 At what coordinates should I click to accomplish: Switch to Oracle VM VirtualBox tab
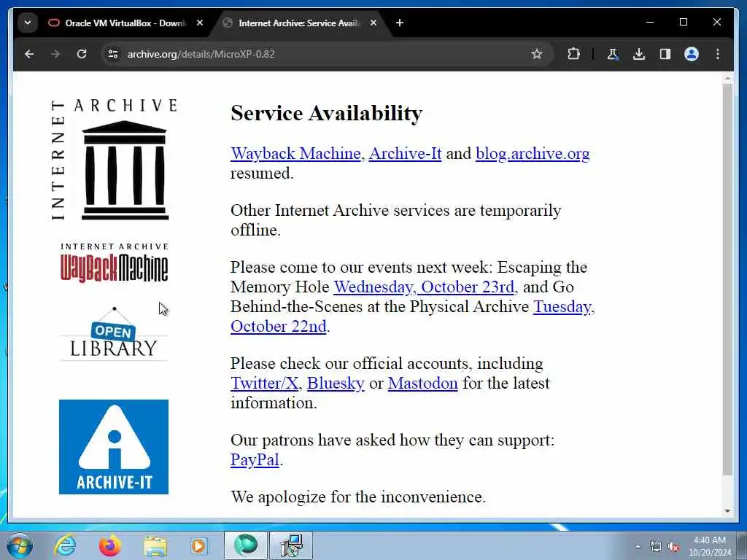(x=125, y=23)
